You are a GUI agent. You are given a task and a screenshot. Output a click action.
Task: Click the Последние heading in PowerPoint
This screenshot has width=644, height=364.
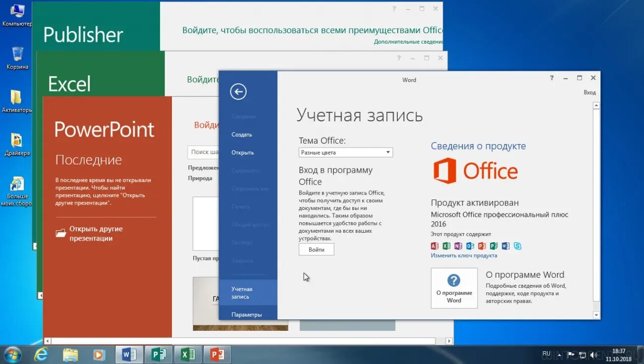pos(89,160)
